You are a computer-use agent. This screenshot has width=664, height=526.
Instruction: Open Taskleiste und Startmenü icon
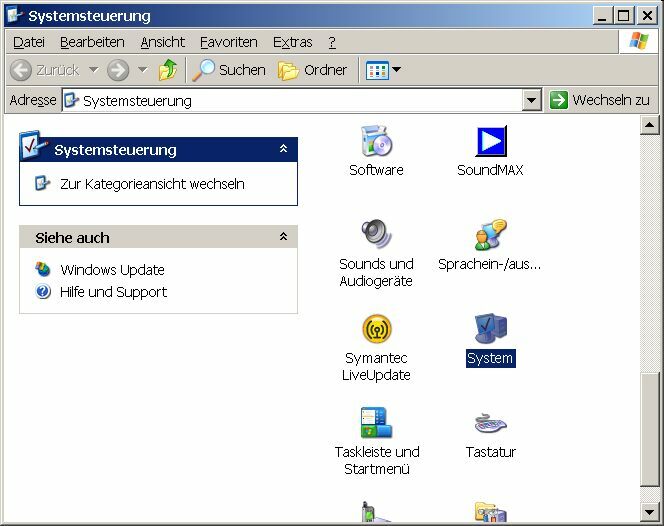376,422
